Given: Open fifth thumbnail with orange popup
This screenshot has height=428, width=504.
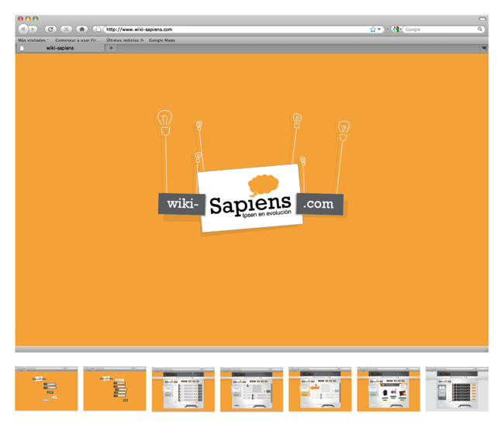Looking at the screenshot, I should point(320,388).
